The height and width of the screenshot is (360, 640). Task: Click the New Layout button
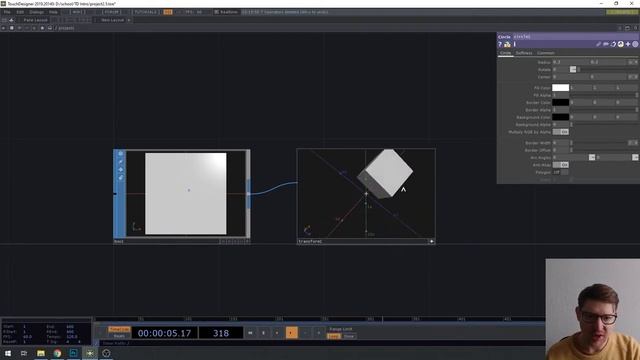point(112,20)
